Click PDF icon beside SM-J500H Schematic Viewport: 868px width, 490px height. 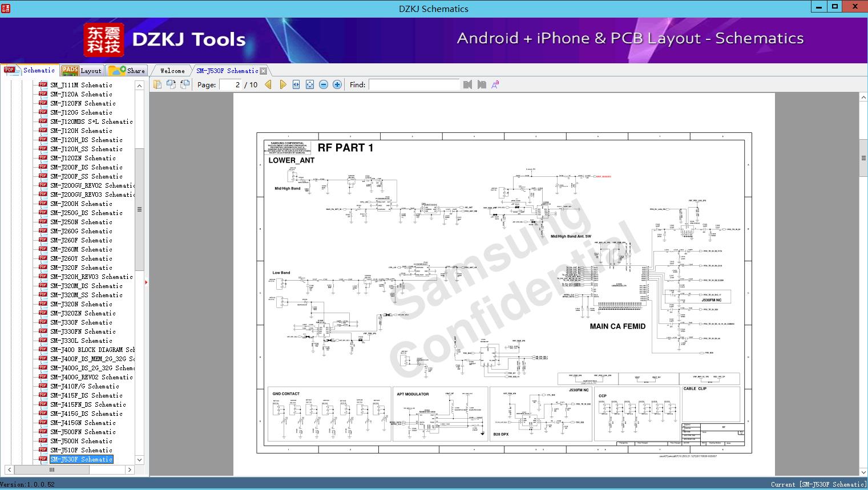click(x=43, y=440)
